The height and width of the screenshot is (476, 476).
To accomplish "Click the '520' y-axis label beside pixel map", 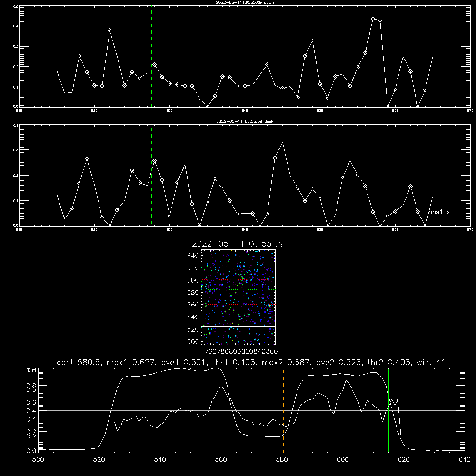I will coord(193,329).
